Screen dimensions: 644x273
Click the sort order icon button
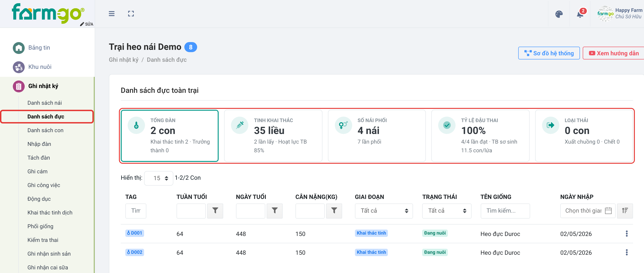pyautogui.click(x=625, y=211)
